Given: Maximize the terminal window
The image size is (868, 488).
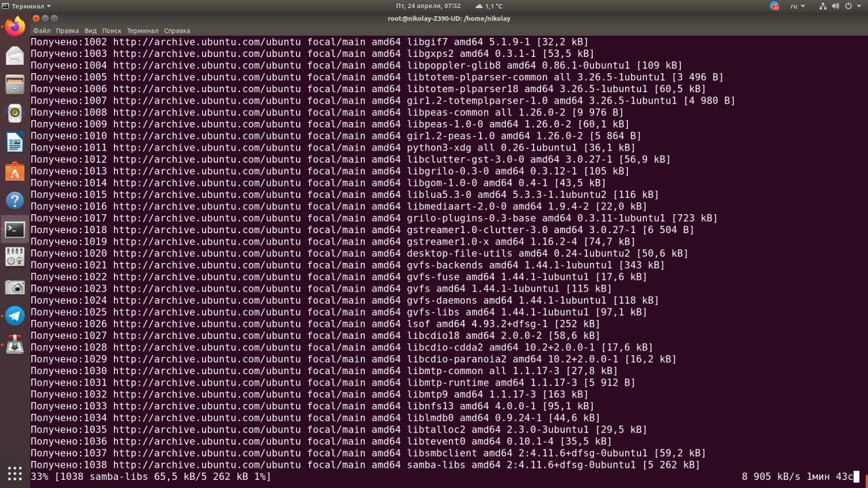Looking at the screenshot, I should click(x=54, y=18).
